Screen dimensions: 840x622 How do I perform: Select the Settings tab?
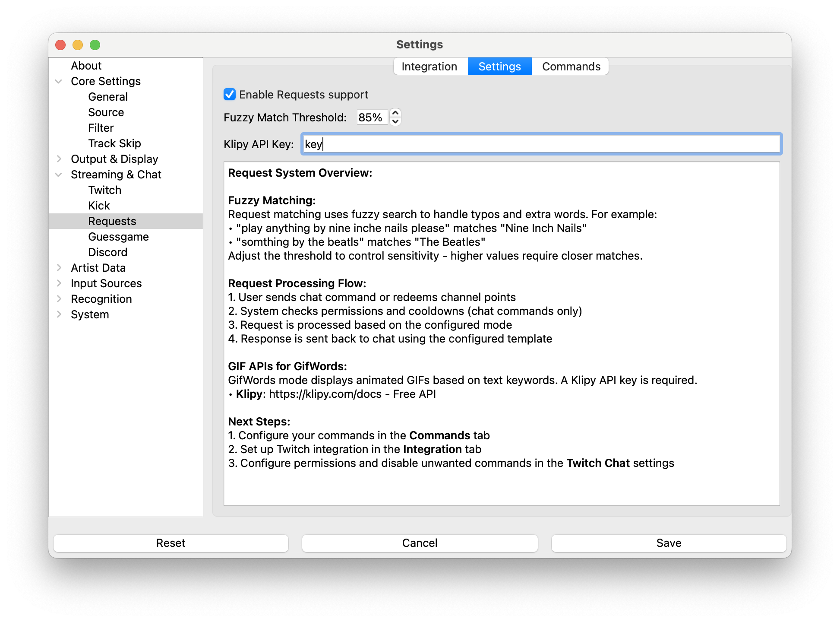pyautogui.click(x=499, y=67)
